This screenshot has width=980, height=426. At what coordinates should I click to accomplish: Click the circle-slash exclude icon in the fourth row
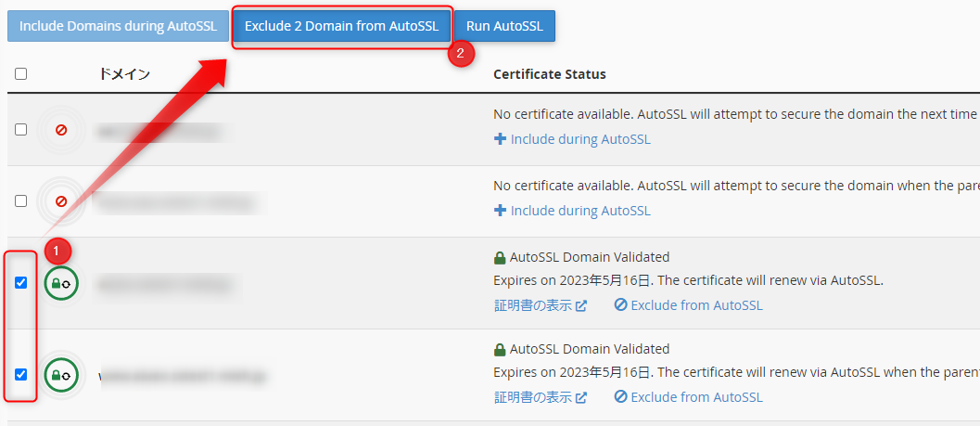coord(620,397)
